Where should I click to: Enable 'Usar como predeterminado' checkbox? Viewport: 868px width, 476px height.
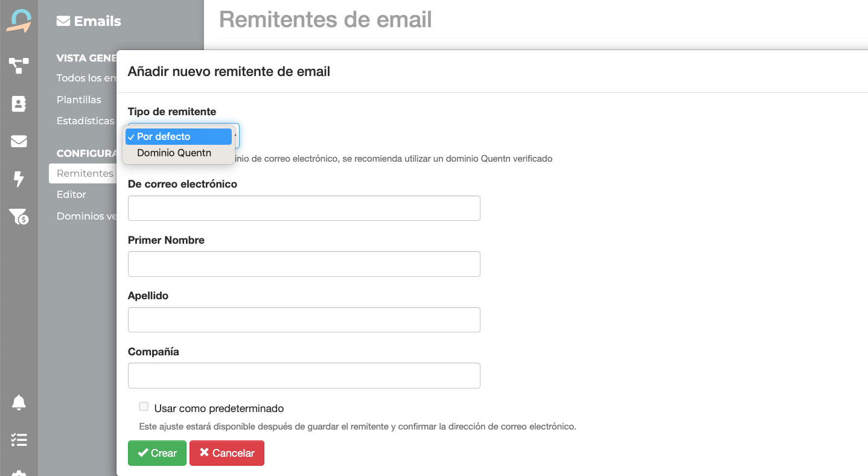tap(144, 407)
